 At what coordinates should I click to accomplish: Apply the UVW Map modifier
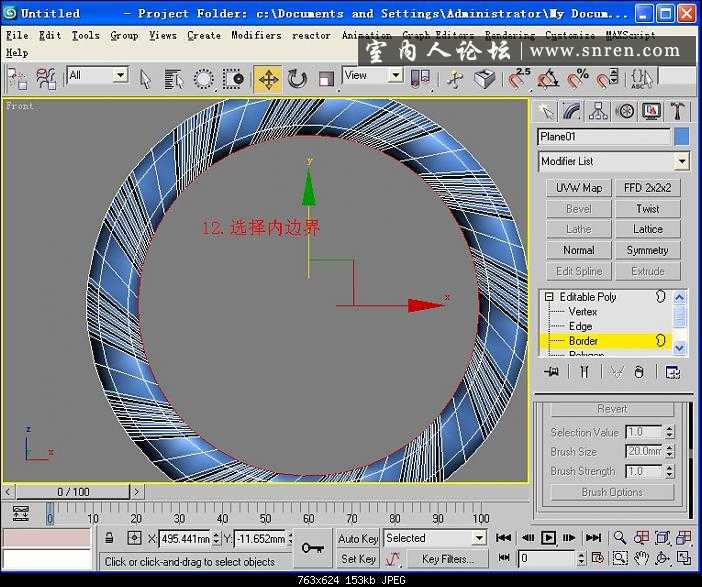578,188
